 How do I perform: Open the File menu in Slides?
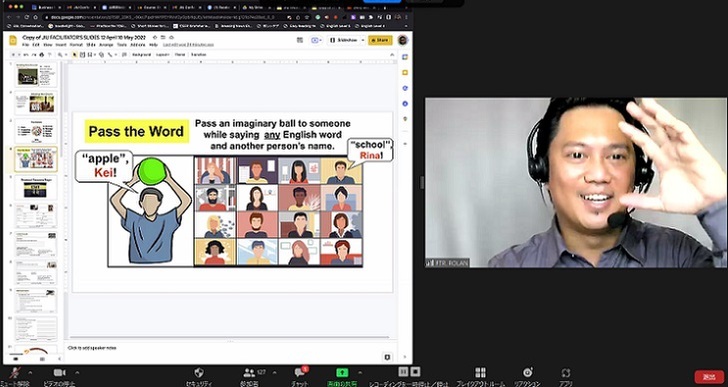(x=26, y=45)
